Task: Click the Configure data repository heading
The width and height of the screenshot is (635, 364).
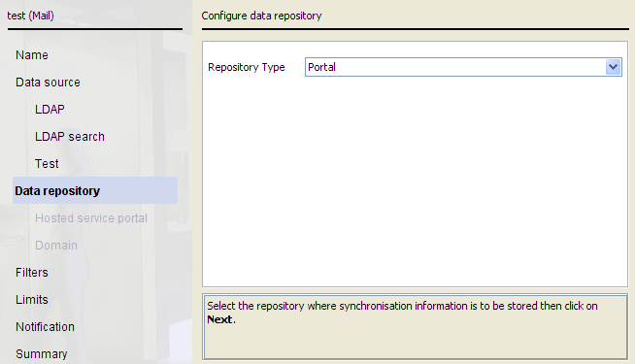Action: pos(261,16)
